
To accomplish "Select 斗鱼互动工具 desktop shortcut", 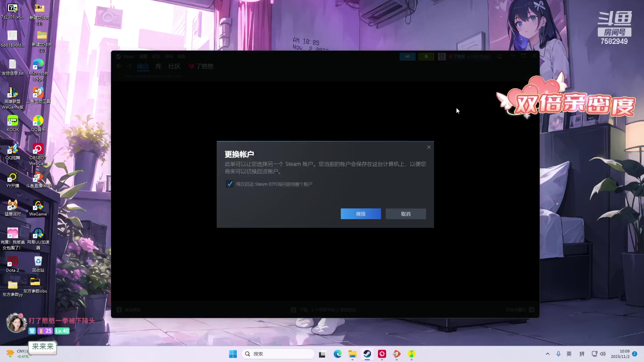I will point(38,95).
